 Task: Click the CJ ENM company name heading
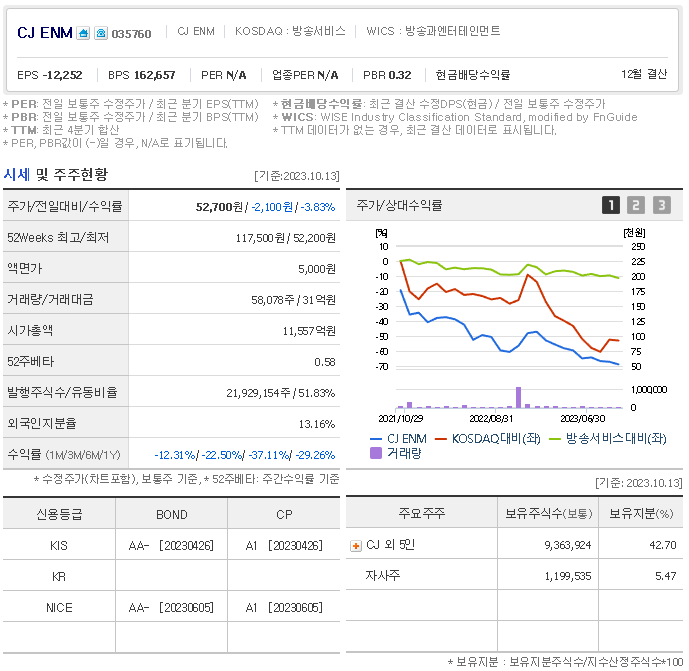point(45,33)
